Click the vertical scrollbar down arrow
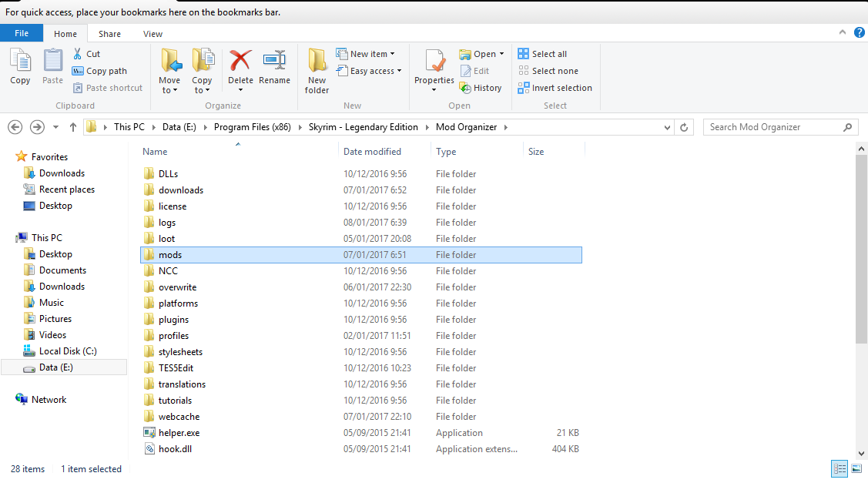The image size is (868, 493). [x=861, y=453]
